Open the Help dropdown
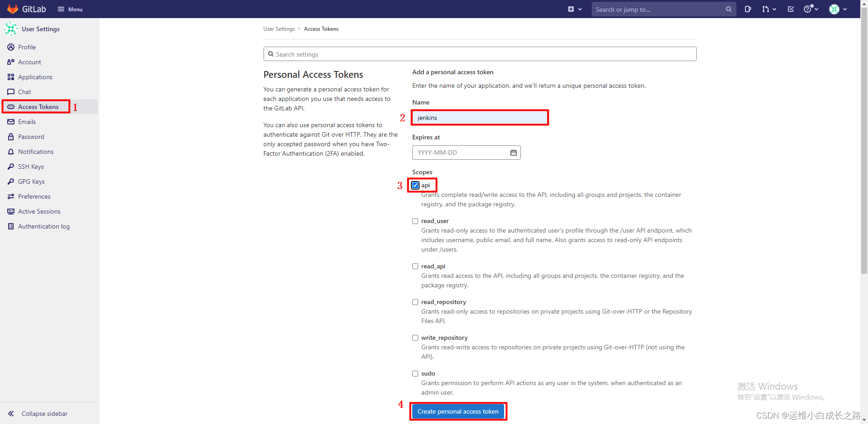Screen dimensions: 868x424 click(811, 9)
